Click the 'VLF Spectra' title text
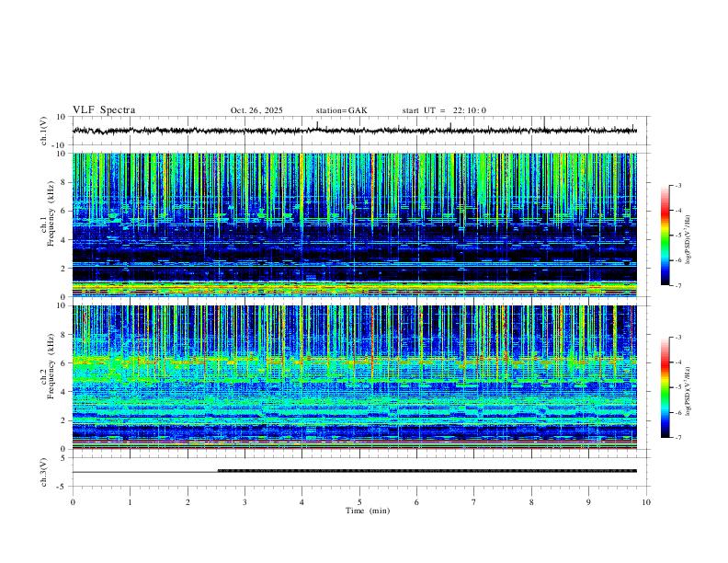Image resolution: width=728 pixels, height=563 pixels. 104,110
